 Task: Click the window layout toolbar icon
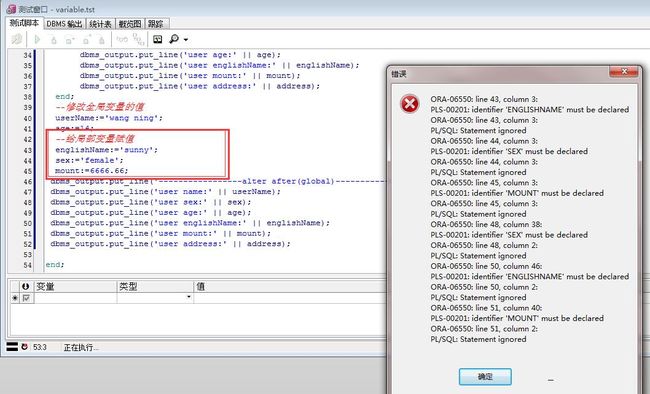click(x=158, y=39)
